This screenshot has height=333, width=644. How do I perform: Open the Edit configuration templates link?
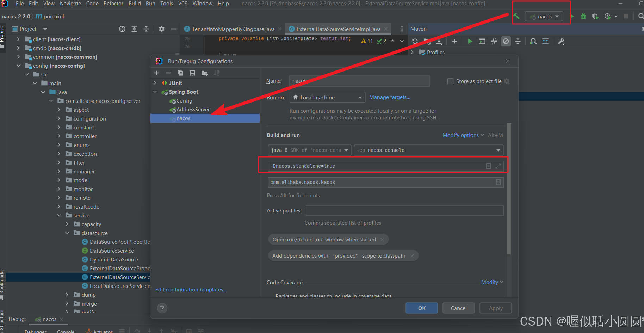point(191,290)
